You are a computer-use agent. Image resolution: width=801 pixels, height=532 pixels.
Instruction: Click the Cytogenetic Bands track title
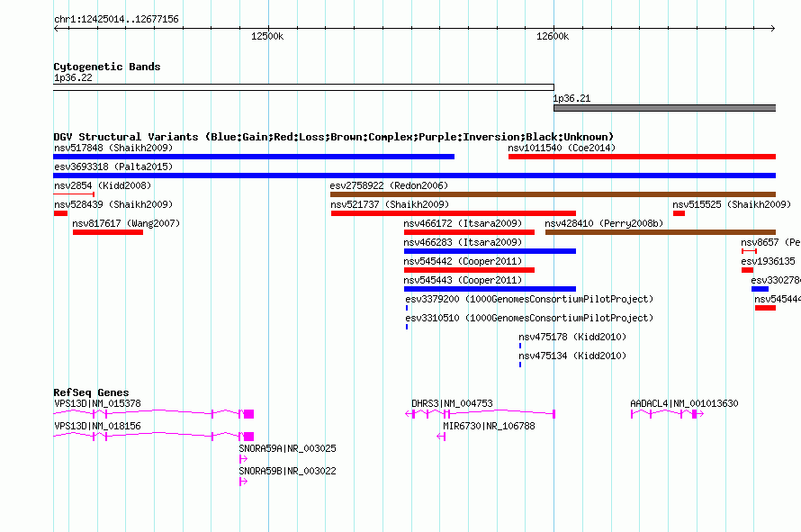pos(107,67)
